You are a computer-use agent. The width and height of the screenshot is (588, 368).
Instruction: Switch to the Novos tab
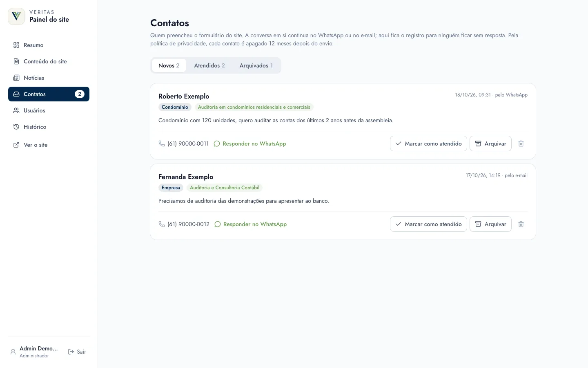(169, 65)
